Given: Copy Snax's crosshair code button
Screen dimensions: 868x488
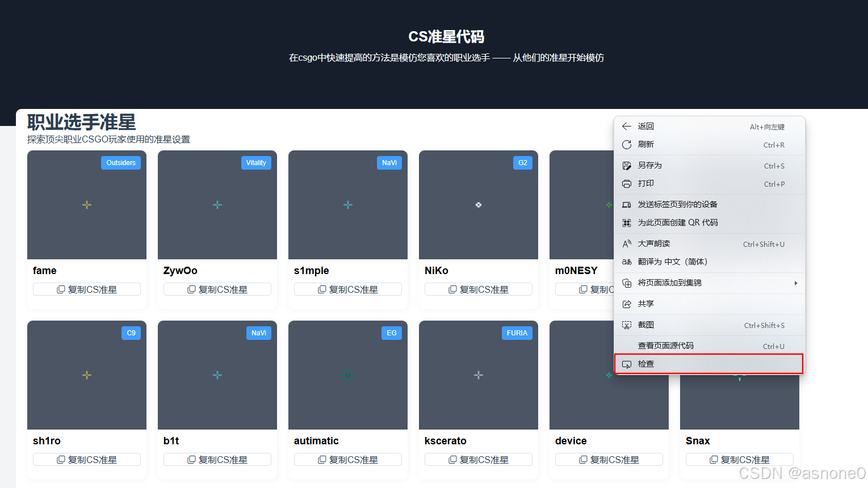Looking at the screenshot, I should click(x=740, y=460).
